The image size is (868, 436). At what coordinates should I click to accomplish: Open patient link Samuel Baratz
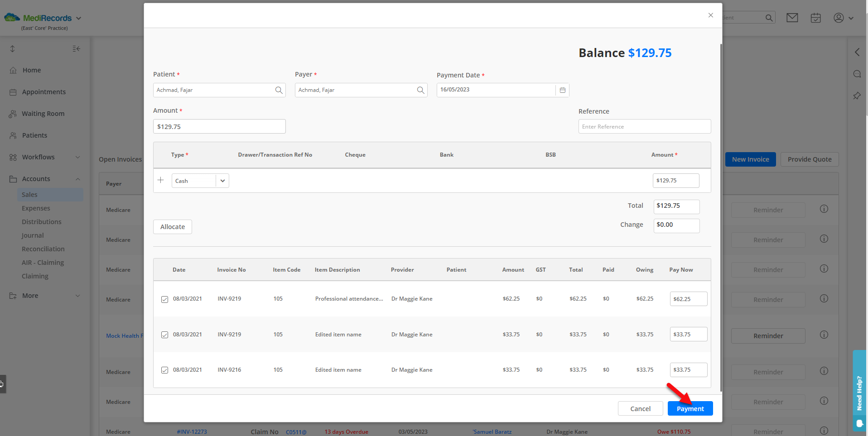coord(492,432)
